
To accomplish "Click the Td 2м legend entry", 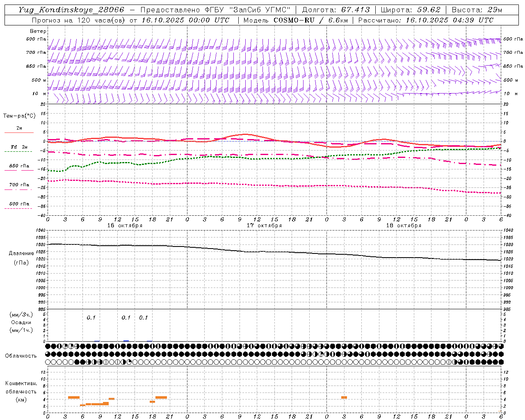I will pos(19,147).
